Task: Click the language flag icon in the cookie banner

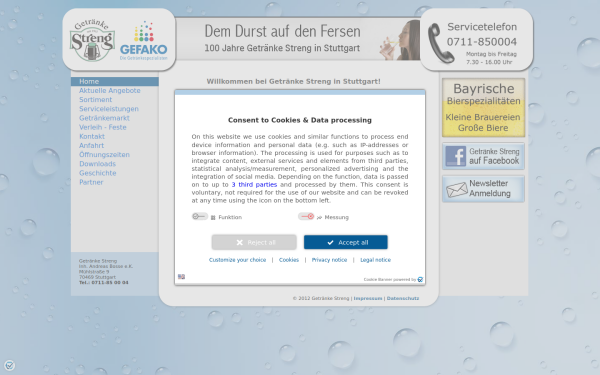Action: pos(181,277)
